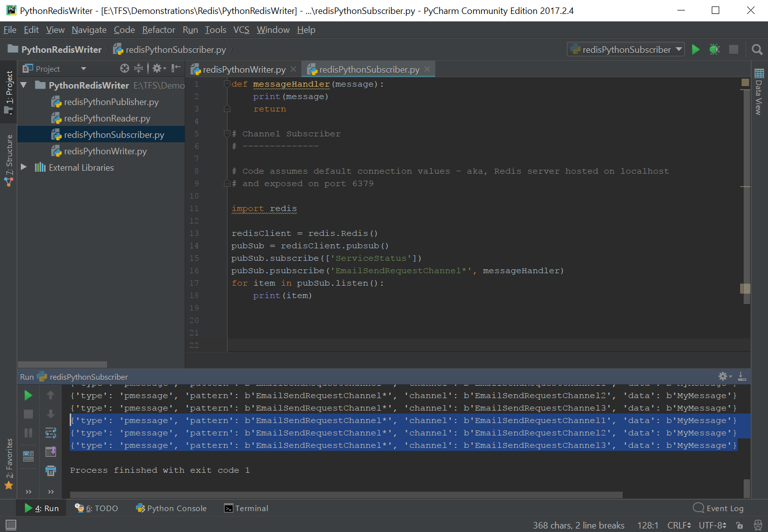Viewport: 768px width, 532px height.
Task: Open the 7: Structure side tab
Action: pyautogui.click(x=9, y=160)
